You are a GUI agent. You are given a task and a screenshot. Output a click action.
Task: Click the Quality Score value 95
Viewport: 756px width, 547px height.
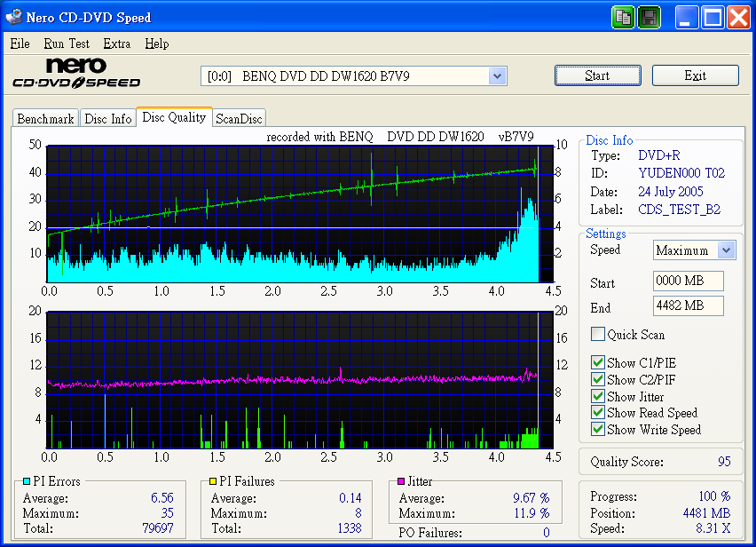724,462
